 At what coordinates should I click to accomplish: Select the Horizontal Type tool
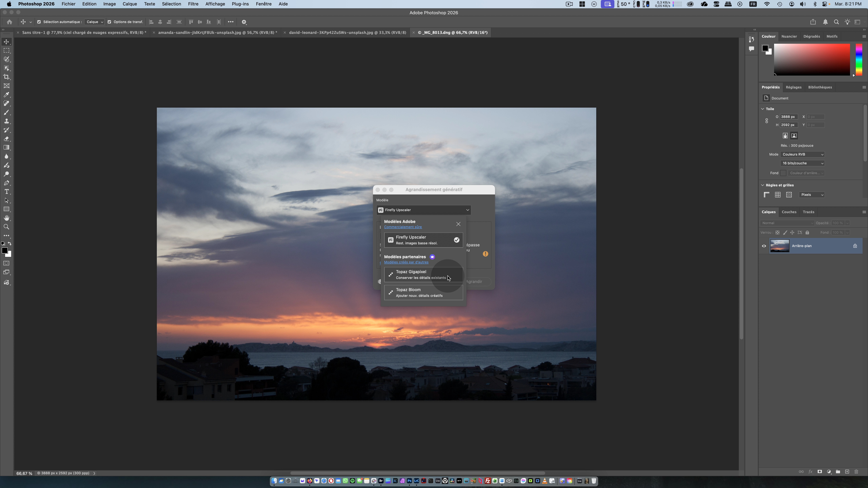click(6, 192)
